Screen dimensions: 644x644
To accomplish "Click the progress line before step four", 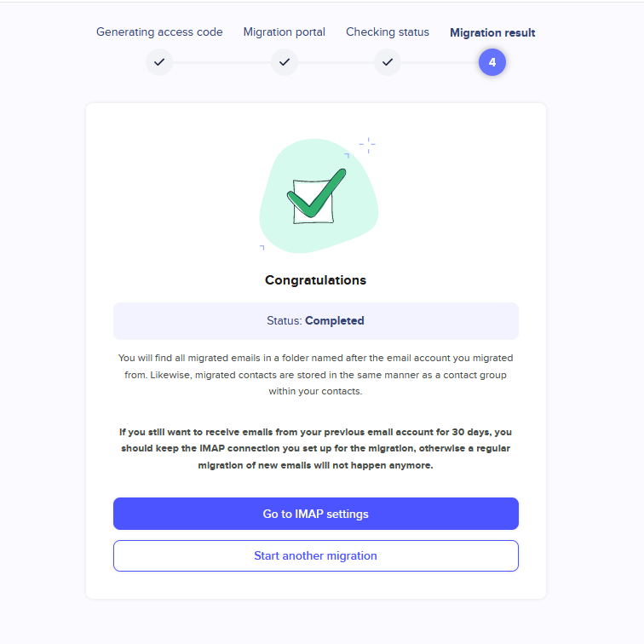I will (440, 62).
